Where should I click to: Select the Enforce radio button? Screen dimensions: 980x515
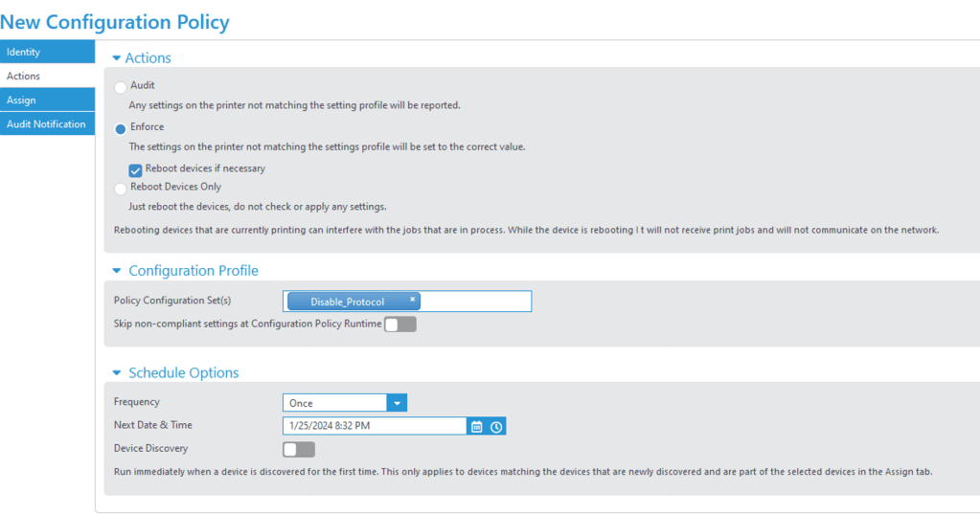point(121,128)
